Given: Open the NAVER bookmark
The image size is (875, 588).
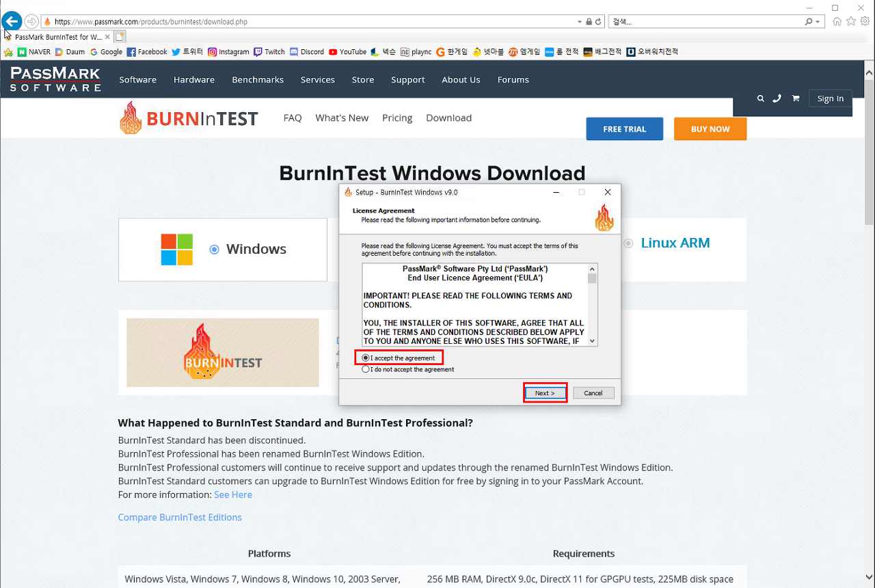Looking at the screenshot, I should tap(34, 52).
